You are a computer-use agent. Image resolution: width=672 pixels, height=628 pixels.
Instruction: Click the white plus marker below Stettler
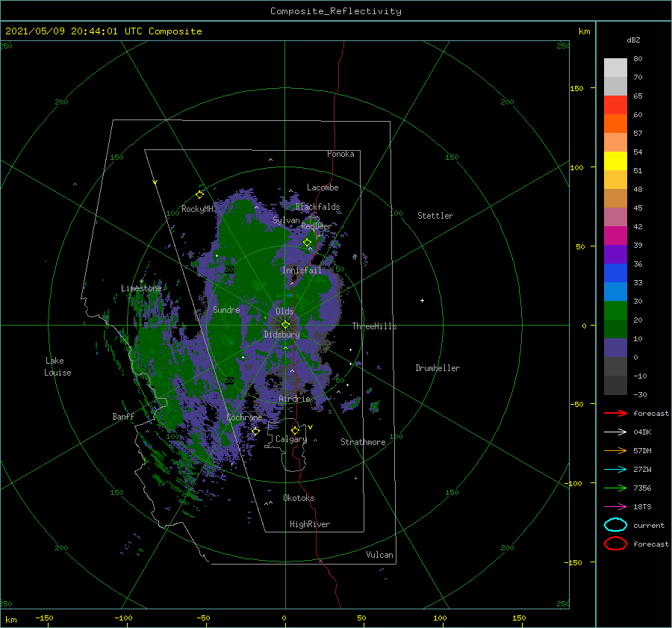click(x=422, y=300)
